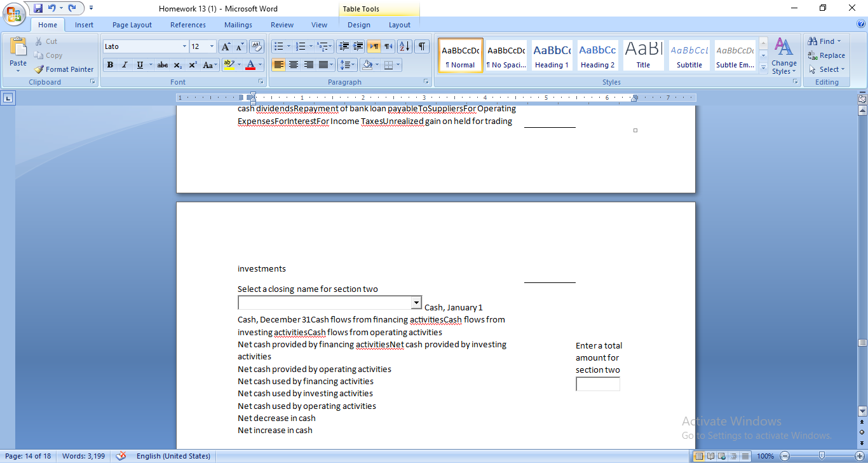Image resolution: width=868 pixels, height=463 pixels.
Task: Open the section two closing name dropdown
Action: click(417, 302)
